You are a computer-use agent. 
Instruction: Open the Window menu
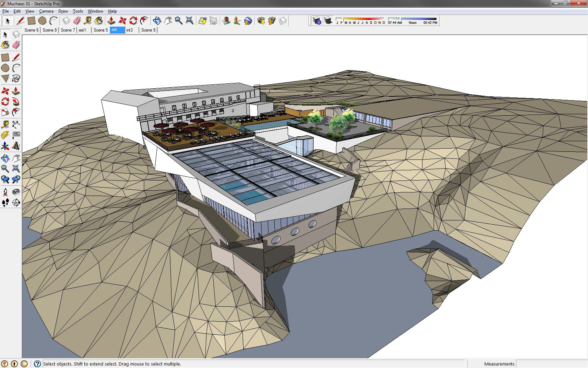point(95,11)
